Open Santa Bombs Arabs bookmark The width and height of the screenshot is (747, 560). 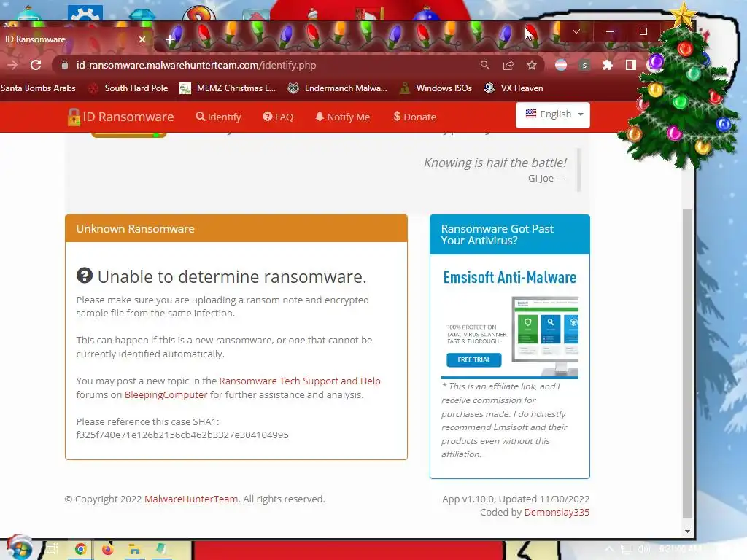pyautogui.click(x=38, y=88)
